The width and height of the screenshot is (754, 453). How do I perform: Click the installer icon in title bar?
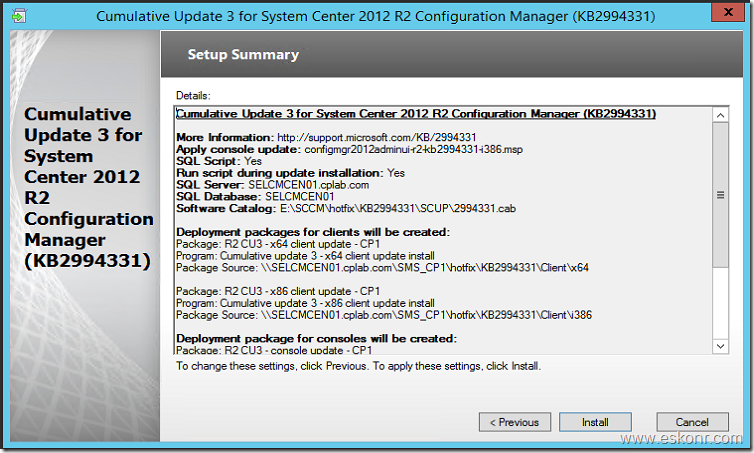tap(19, 16)
